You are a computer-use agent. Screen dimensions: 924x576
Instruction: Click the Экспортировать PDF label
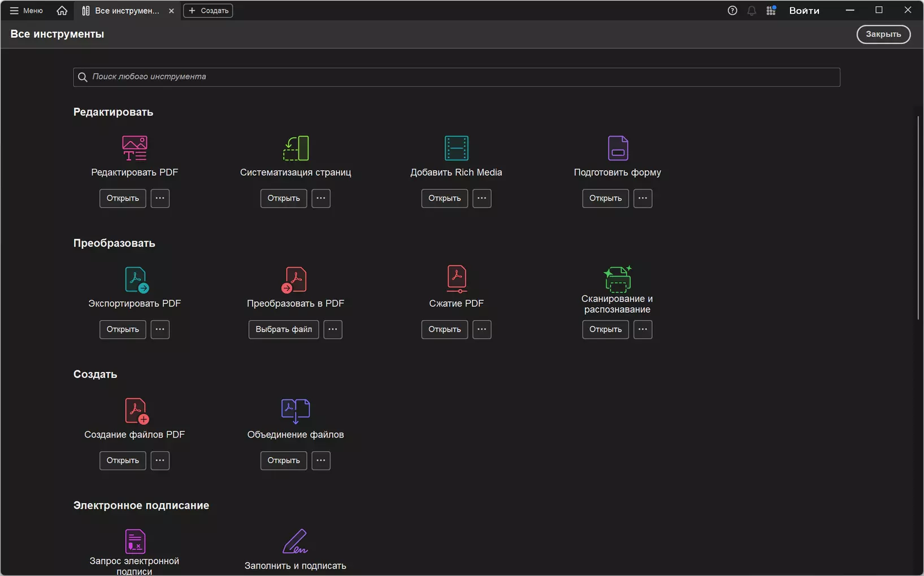click(135, 303)
